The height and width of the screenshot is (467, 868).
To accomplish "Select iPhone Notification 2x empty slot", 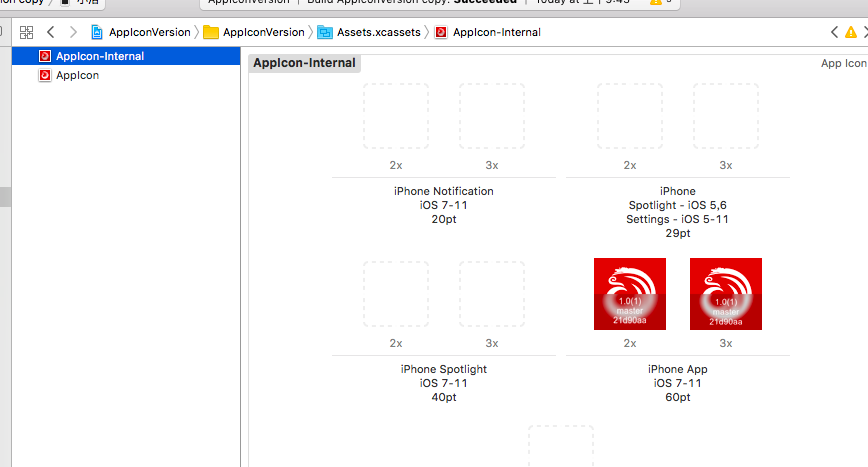I will pyautogui.click(x=396, y=116).
